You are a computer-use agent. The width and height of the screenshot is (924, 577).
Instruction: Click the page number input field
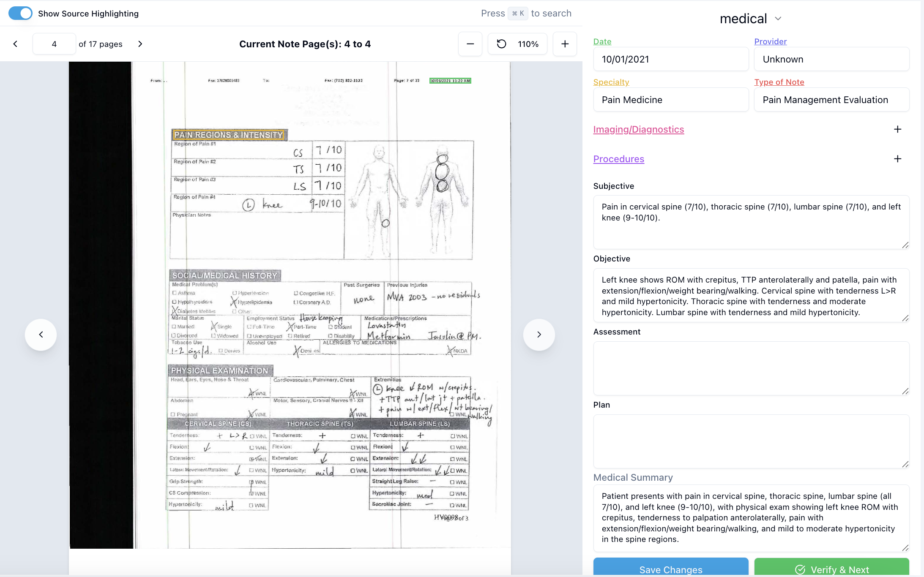(x=54, y=44)
